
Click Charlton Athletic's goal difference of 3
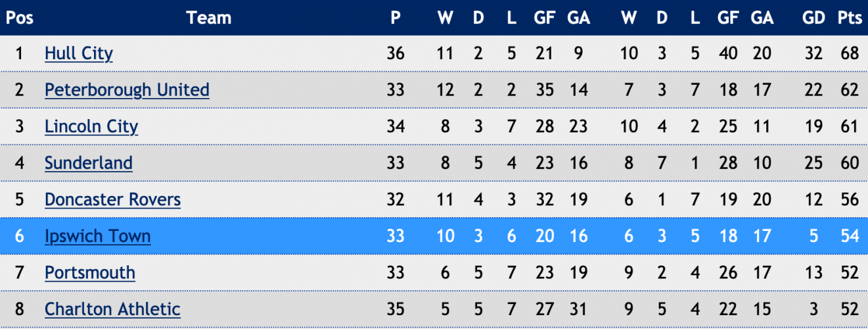(x=818, y=309)
